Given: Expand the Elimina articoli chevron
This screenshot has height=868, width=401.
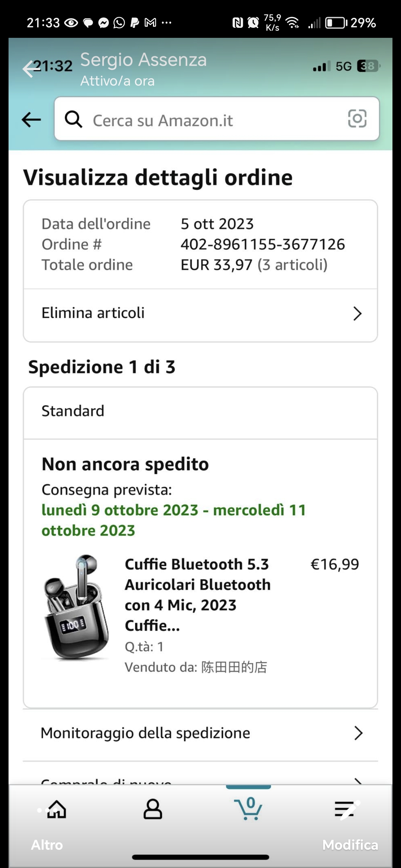Looking at the screenshot, I should (x=357, y=313).
